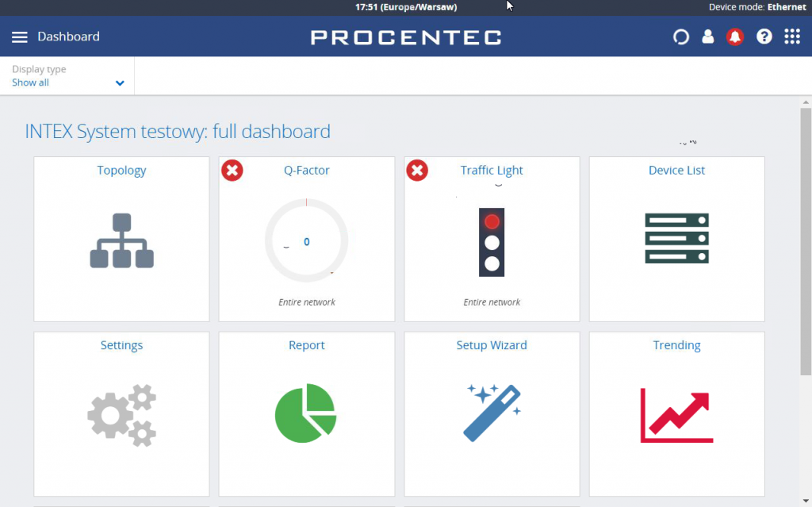Viewport: 812px width, 507px height.
Task: Click the Q-Factor title link
Action: click(307, 170)
